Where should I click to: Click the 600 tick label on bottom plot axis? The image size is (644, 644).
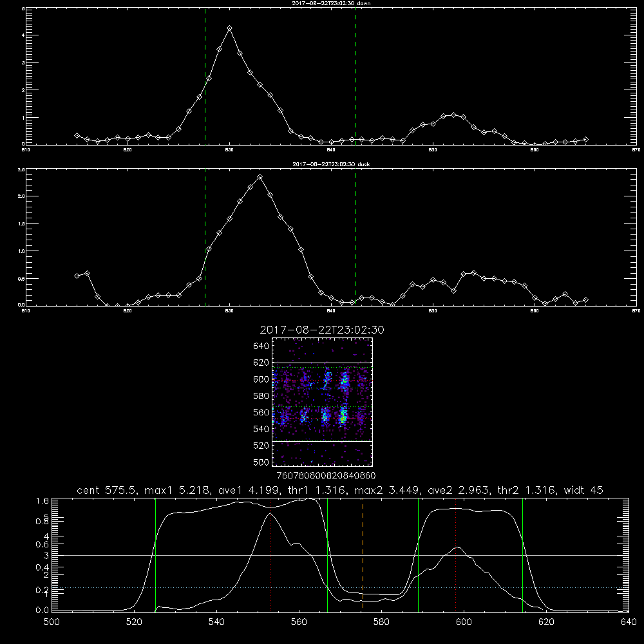[x=464, y=622]
